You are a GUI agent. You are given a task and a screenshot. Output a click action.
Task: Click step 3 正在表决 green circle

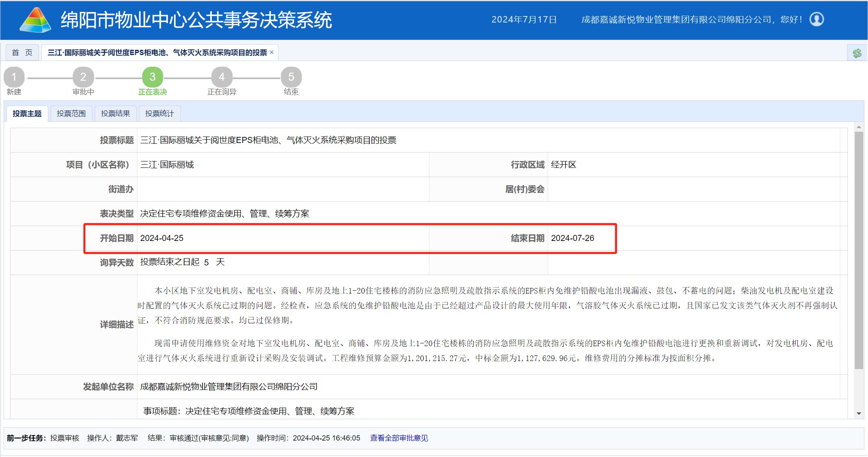[x=152, y=77]
